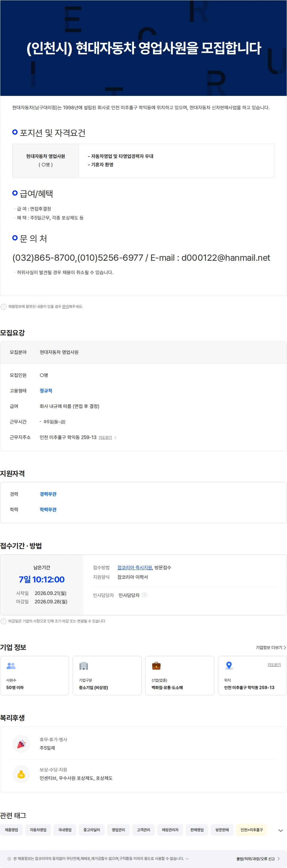Select the 정규직 employment type link
287x868 pixels.
46,390
